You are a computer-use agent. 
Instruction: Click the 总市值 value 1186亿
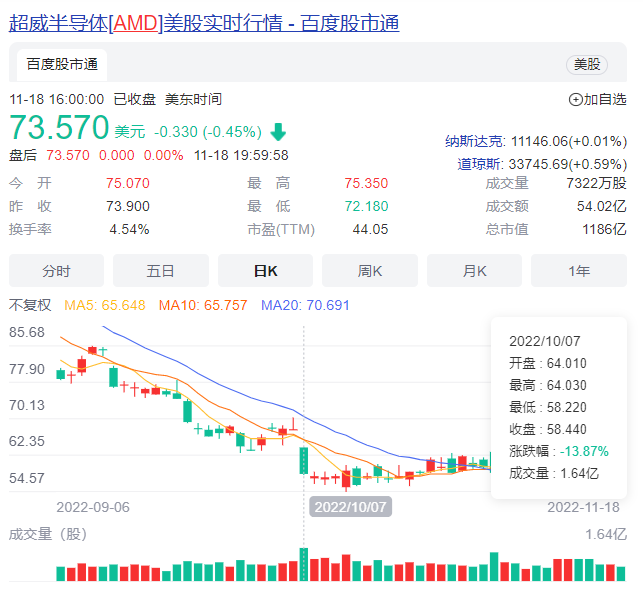tap(604, 229)
